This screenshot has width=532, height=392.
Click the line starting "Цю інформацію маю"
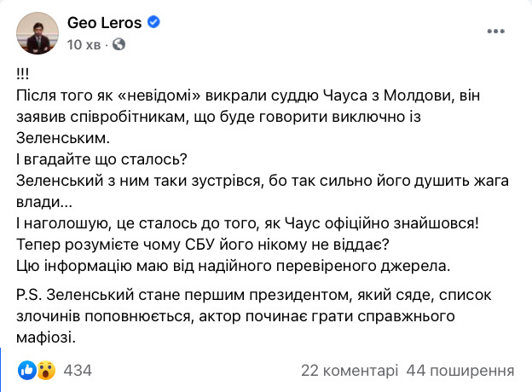point(232,265)
